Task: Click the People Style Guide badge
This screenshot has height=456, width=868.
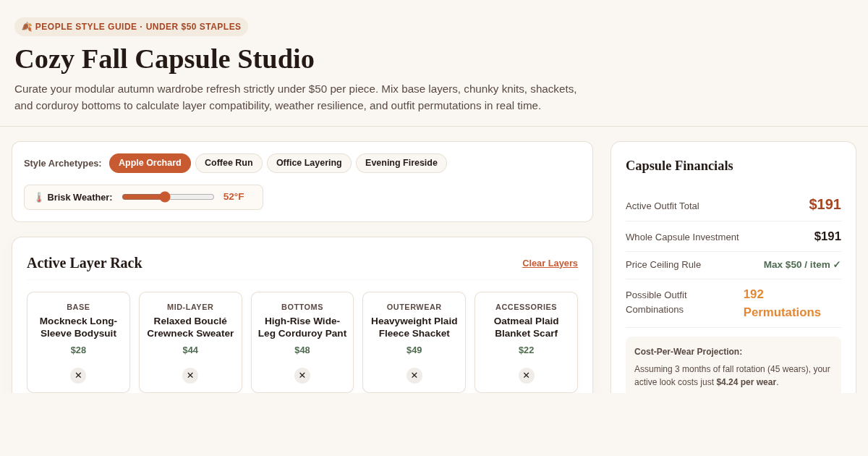Action: click(x=131, y=27)
